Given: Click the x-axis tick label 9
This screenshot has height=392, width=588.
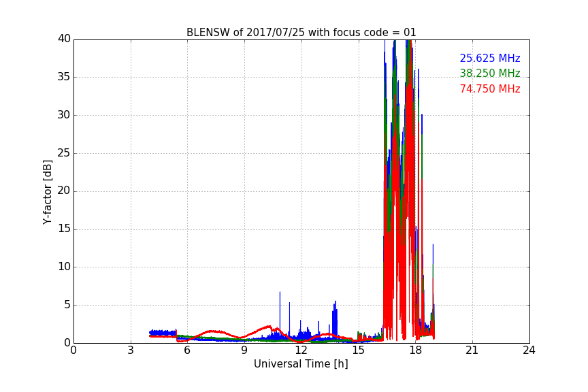Looking at the screenshot, I should (x=244, y=350).
